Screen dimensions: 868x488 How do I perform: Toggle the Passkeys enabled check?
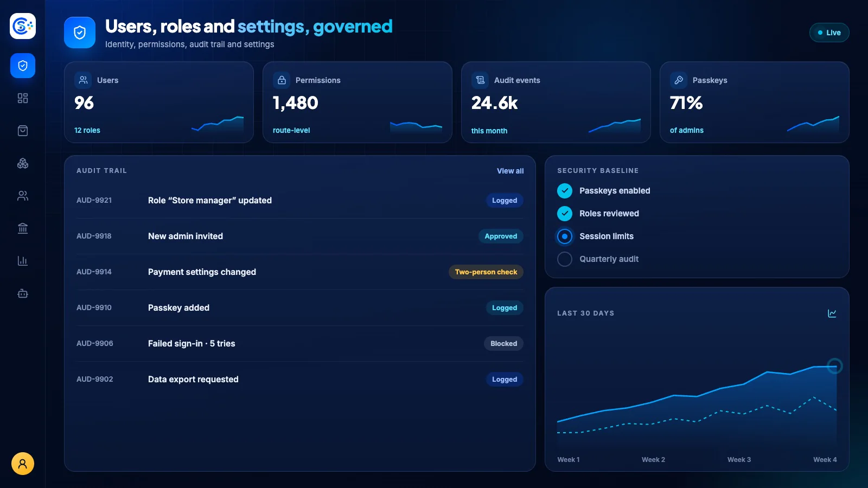click(565, 191)
